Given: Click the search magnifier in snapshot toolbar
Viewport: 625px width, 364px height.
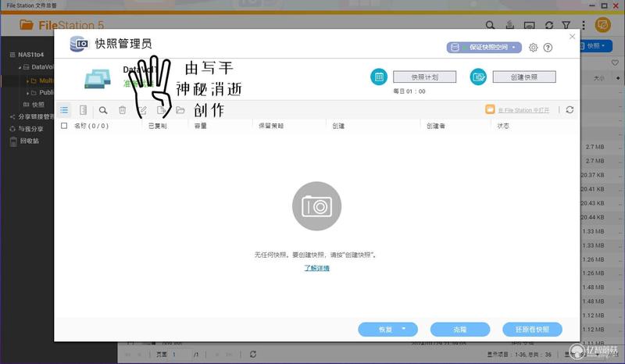Looking at the screenshot, I should coord(103,110).
